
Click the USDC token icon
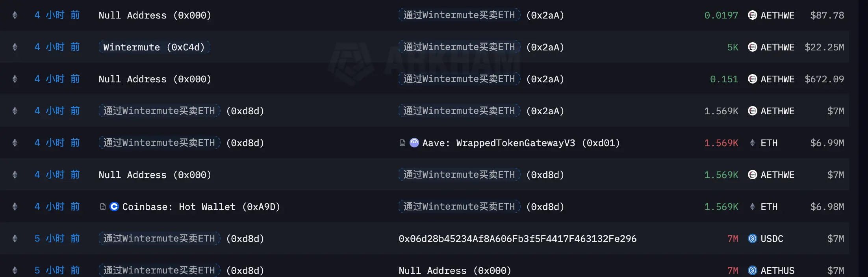click(752, 238)
